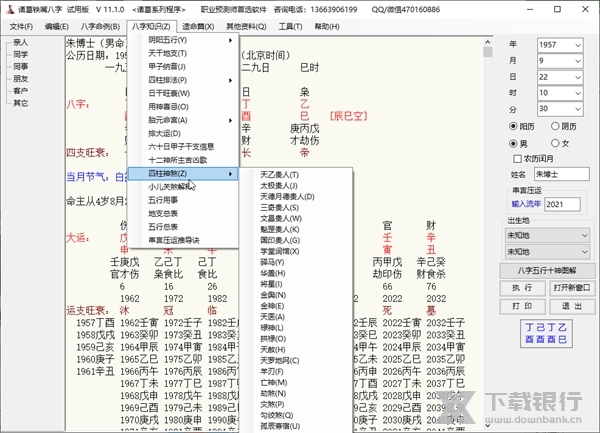
Task: Open the 八字命例(B) menu
Action: (100, 26)
